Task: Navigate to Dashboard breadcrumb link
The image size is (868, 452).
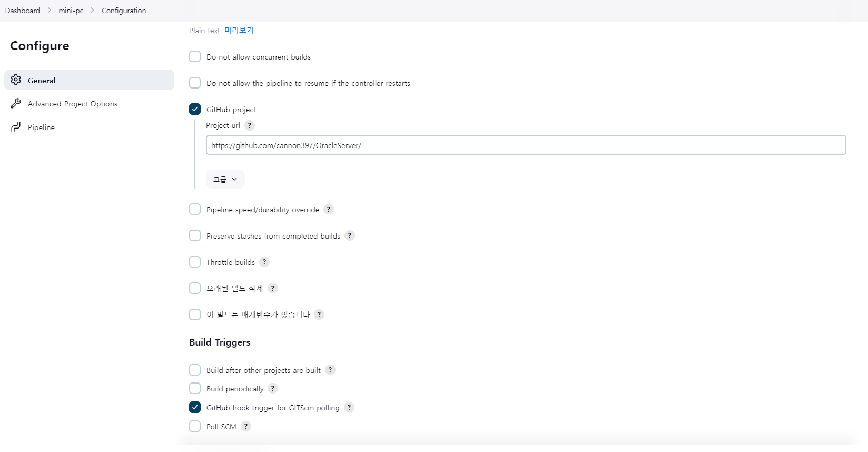Action: pos(23,11)
